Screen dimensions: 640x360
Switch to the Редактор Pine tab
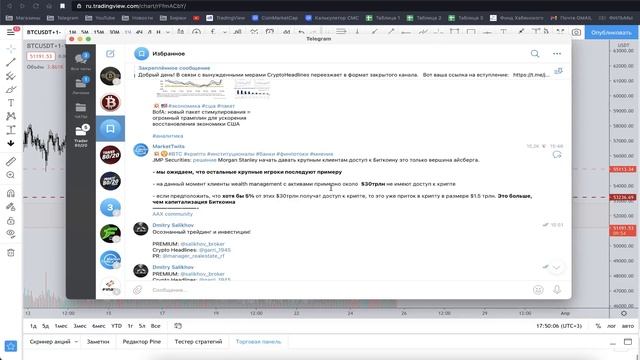pyautogui.click(x=142, y=342)
